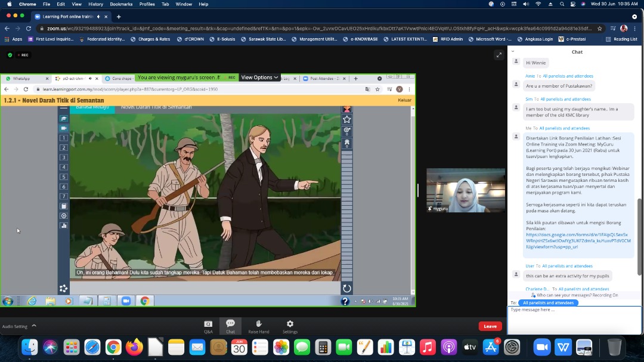Click the video camera icon in lesson sidebar
Image resolution: width=644 pixels, height=362 pixels.
[64, 128]
